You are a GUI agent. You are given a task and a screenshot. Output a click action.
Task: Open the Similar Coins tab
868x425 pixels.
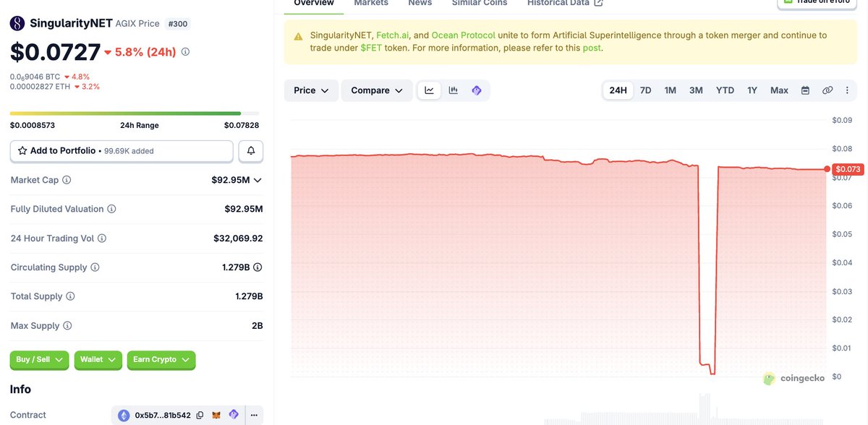[x=480, y=3]
